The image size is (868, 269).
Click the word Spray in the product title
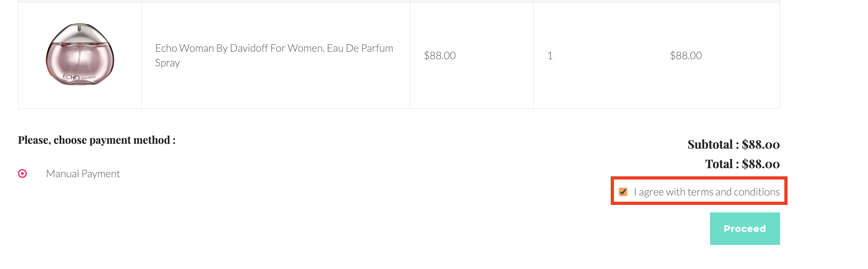coord(167,63)
